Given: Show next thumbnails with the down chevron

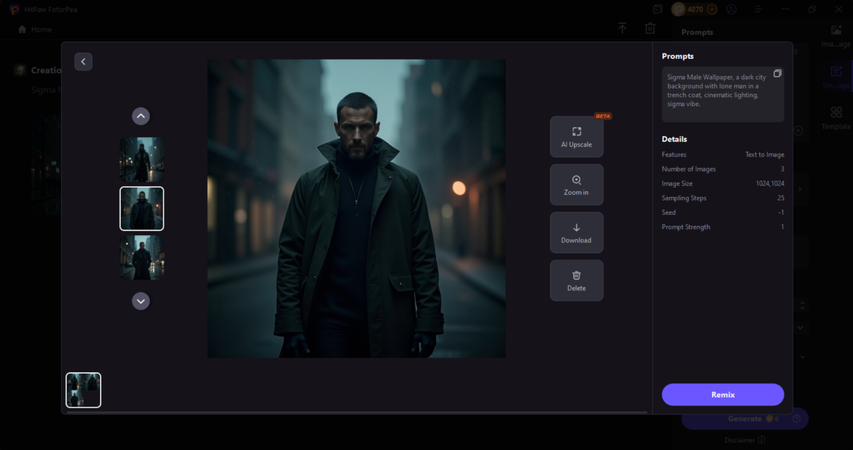Looking at the screenshot, I should click(x=141, y=301).
